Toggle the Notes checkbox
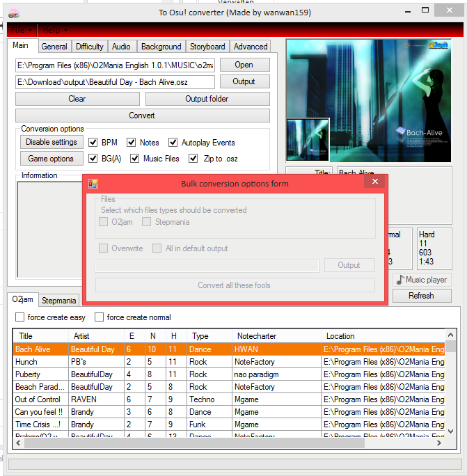 point(131,143)
